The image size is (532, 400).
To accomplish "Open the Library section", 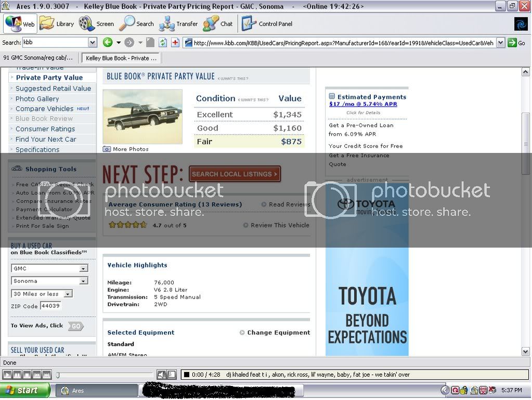I will click(x=57, y=24).
